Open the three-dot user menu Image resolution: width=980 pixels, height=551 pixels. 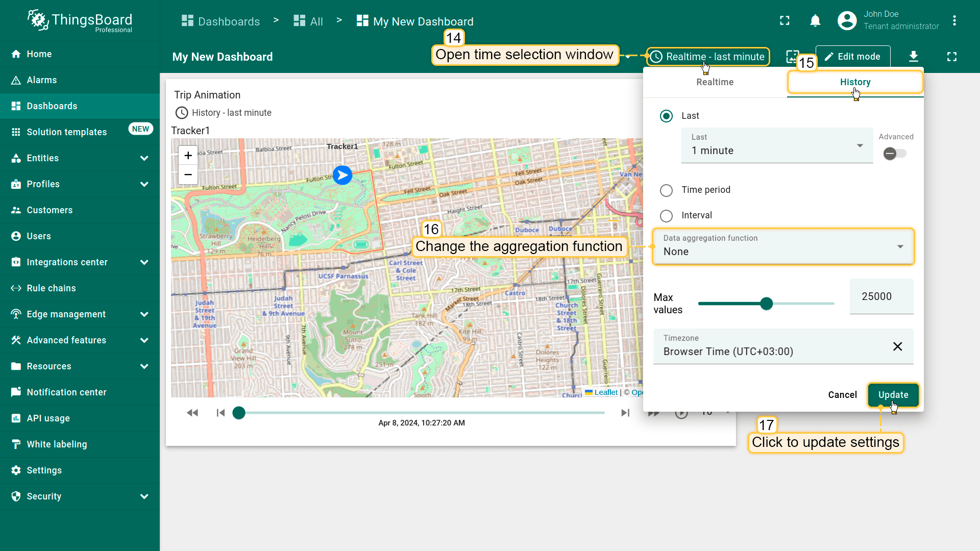click(x=954, y=20)
